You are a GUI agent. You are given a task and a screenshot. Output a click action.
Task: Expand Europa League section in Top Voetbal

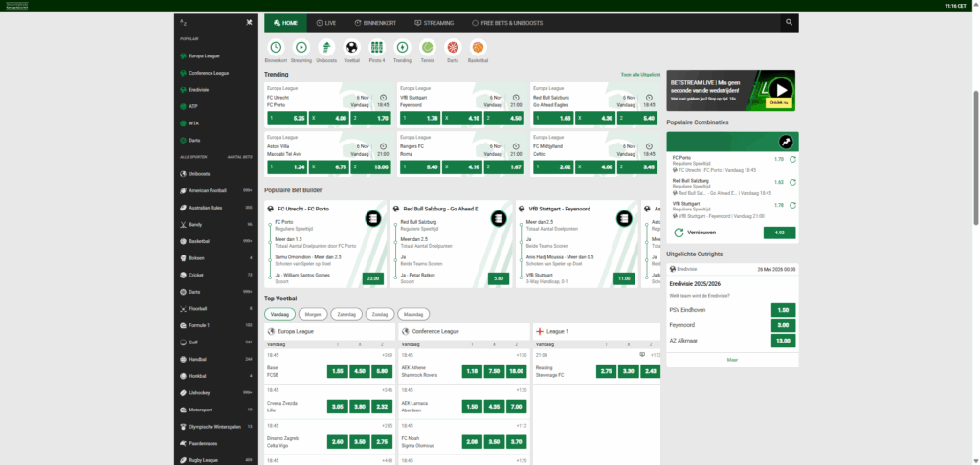pyautogui.click(x=329, y=331)
